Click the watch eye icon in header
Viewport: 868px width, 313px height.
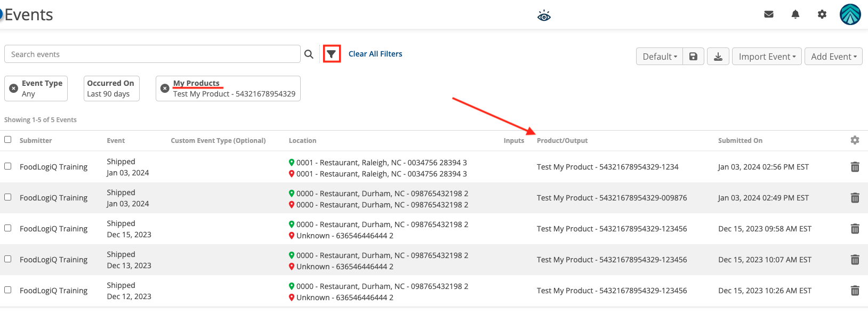544,15
